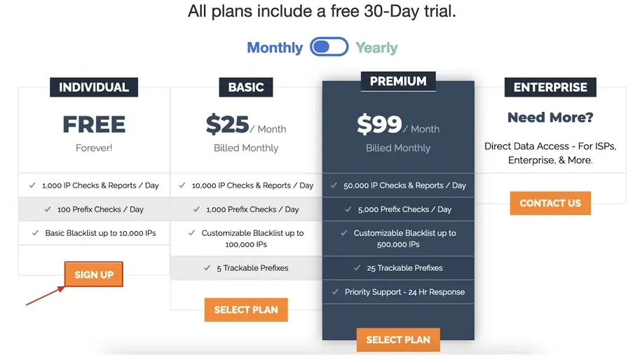The image size is (642, 364).
Task: Choose SELECT PLAN under the Premium plan
Action: click(398, 339)
